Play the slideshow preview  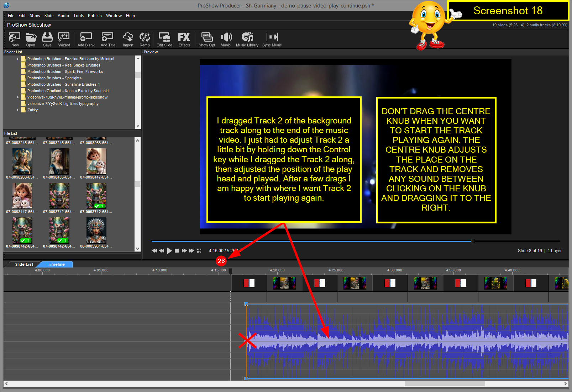(169, 251)
